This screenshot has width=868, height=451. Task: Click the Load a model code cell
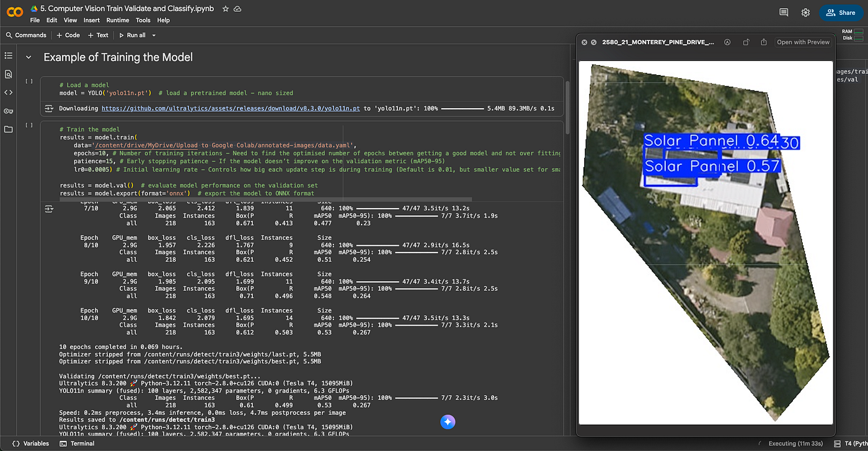click(302, 89)
